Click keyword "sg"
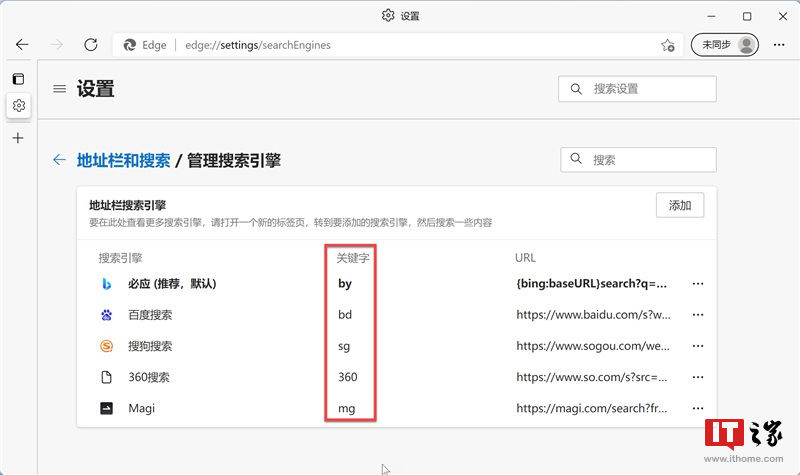800x475 pixels. click(x=344, y=346)
